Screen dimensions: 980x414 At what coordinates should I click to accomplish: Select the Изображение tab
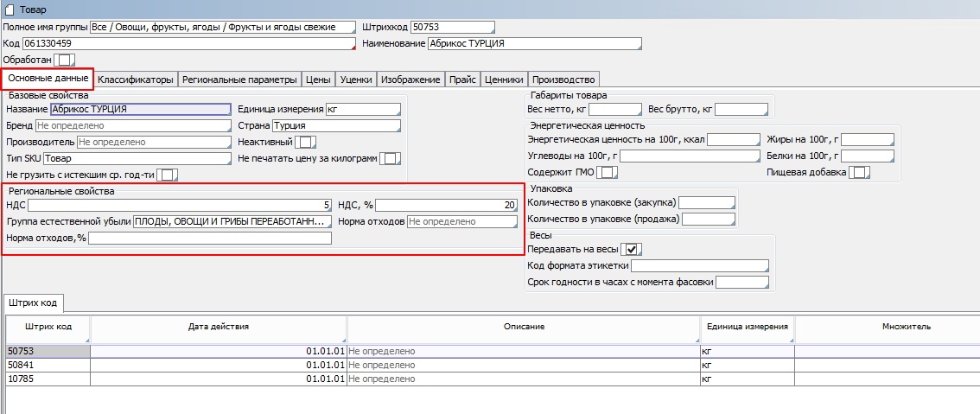(x=410, y=80)
